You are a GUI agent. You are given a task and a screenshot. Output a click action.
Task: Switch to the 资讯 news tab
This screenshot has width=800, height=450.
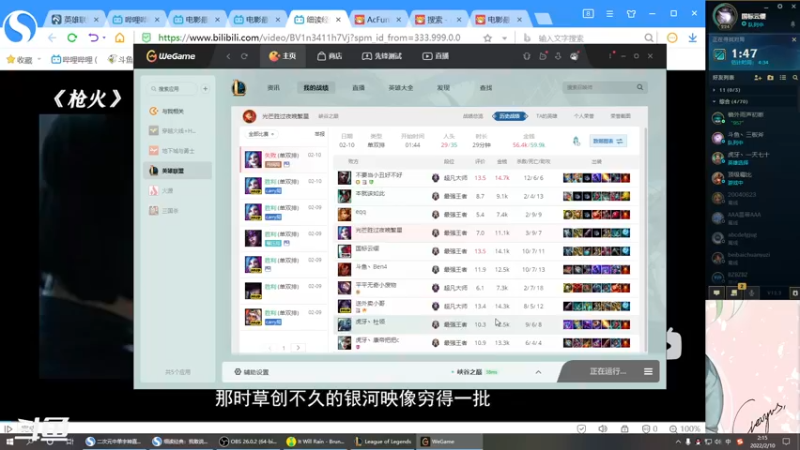click(273, 88)
